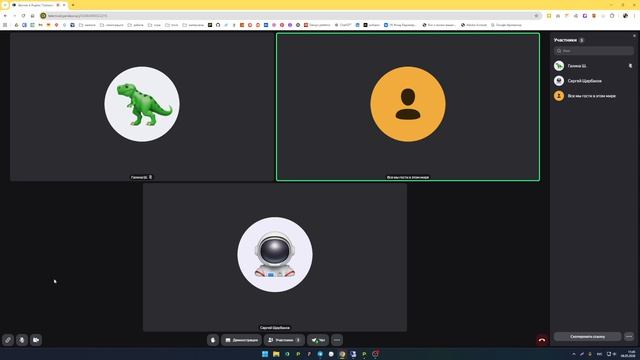Toggle the camera in the bottom-left controls
This screenshot has width=640, height=360.
pyautogui.click(x=36, y=340)
